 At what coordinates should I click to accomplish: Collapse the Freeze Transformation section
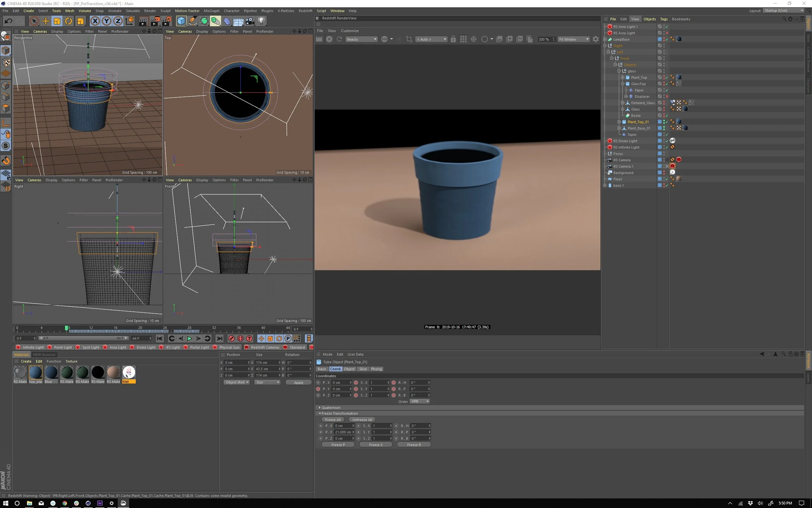(320, 414)
